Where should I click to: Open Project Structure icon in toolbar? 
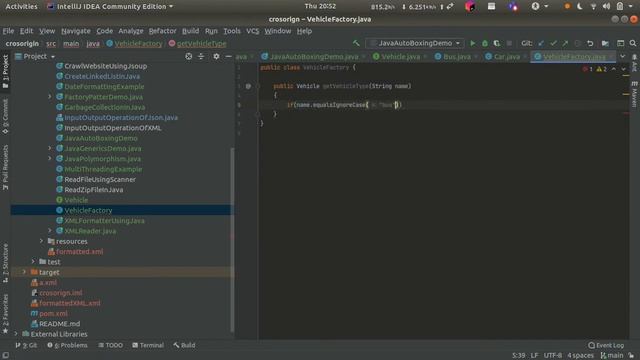[605, 43]
